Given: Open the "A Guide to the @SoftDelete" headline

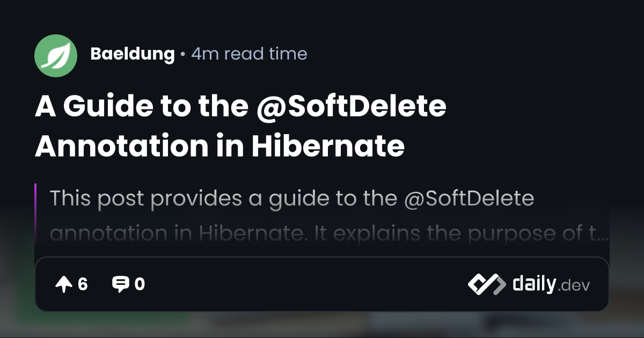Looking at the screenshot, I should [240, 107].
